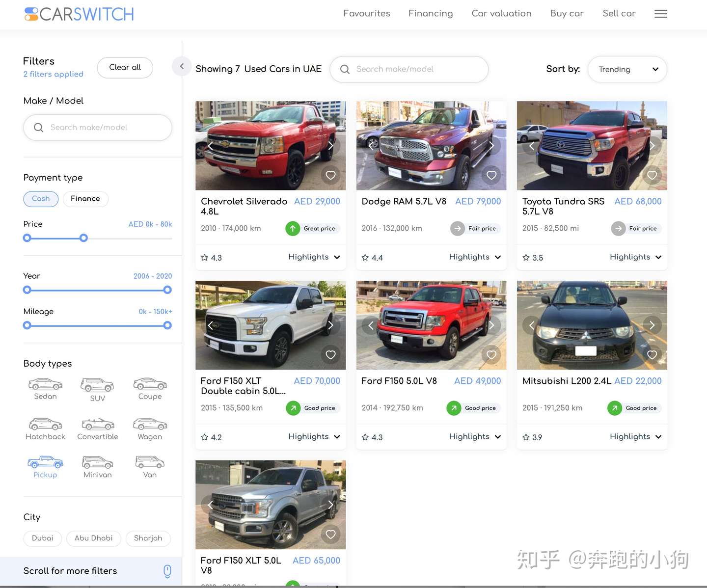This screenshot has height=588, width=707.
Task: Expand Highlights for Dodge RAM
Action: pos(475,257)
